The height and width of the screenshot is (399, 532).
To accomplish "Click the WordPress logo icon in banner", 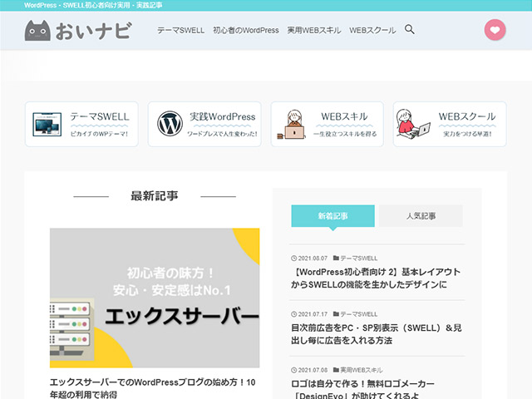I will point(170,125).
